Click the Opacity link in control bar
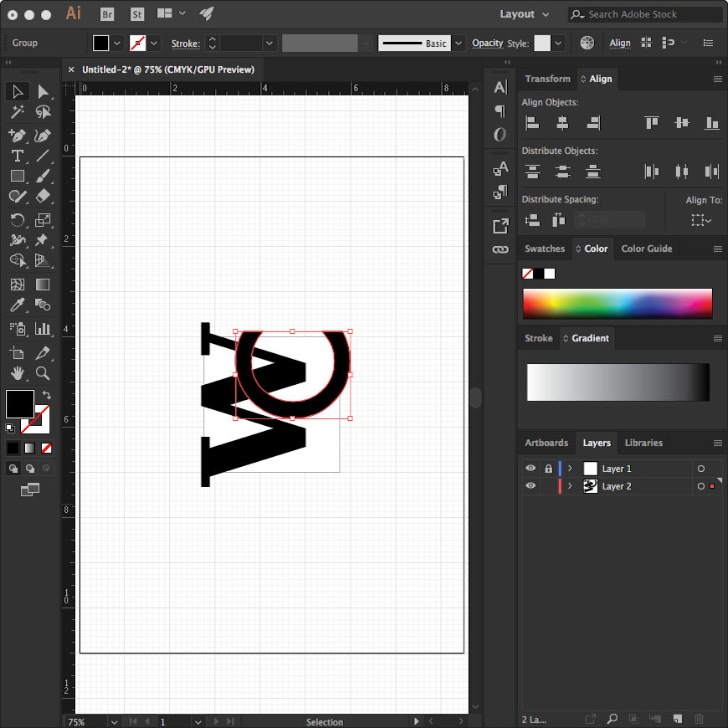The height and width of the screenshot is (728, 728). coord(487,43)
